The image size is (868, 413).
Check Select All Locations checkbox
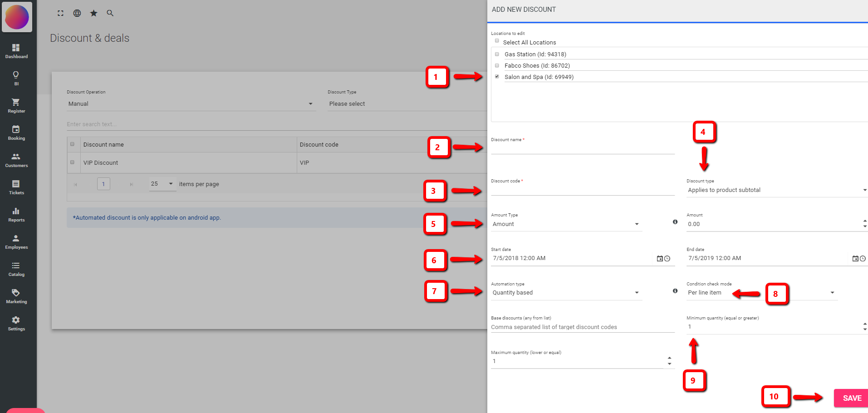[497, 41]
